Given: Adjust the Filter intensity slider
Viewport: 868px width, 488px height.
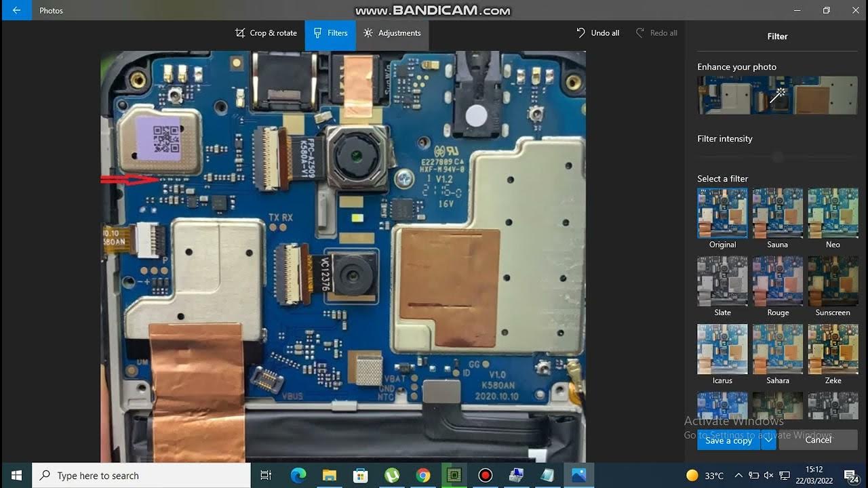Looking at the screenshot, I should (x=778, y=157).
